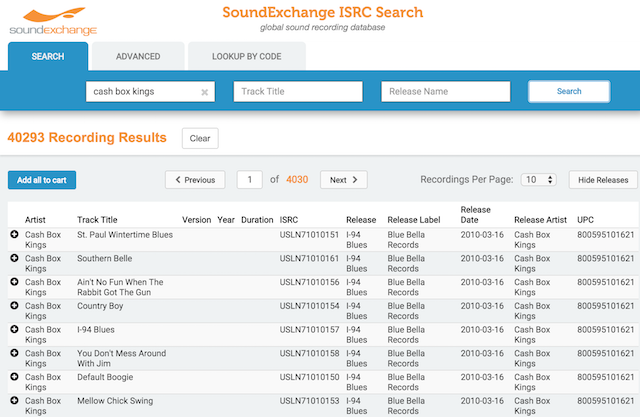Click the artist field containing cash box kings

(x=150, y=91)
